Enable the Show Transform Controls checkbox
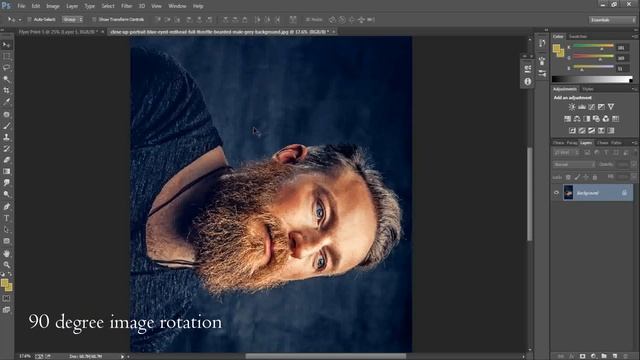Screen dimensions: 640x360 94,20
